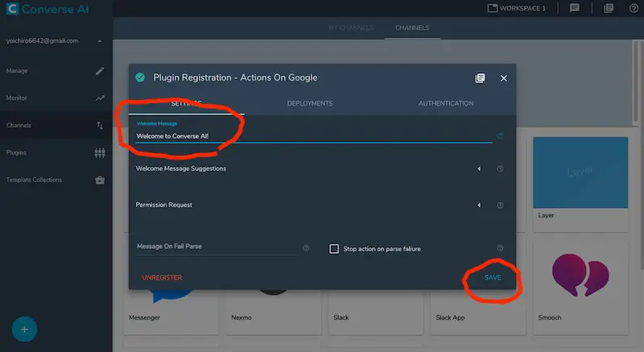644x352 pixels.
Task: Close the Plugin Registration dialog
Action: pyautogui.click(x=504, y=78)
